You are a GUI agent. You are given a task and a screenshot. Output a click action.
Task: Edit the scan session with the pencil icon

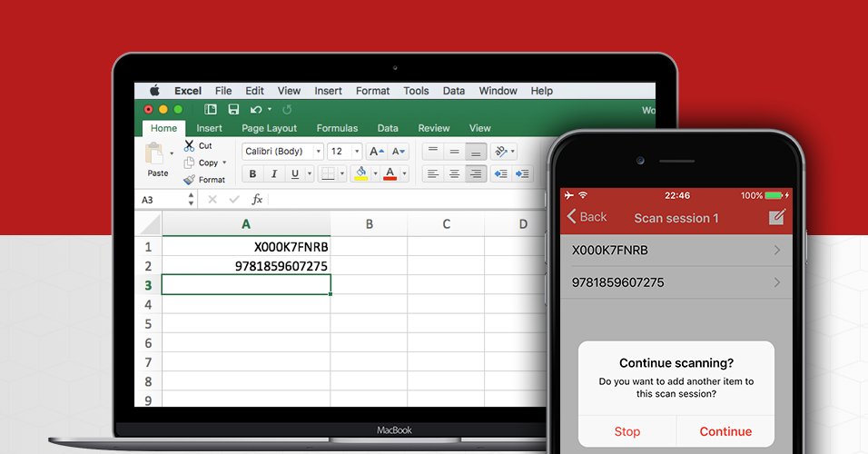(777, 216)
